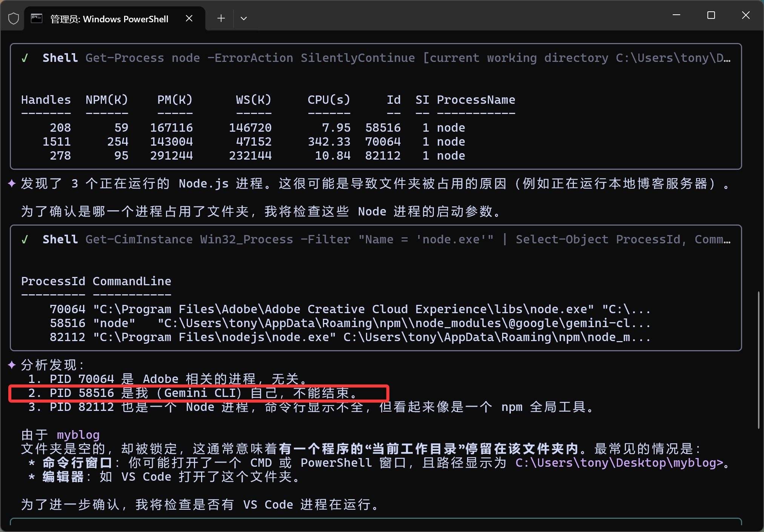
Task: Close the terminal window
Action: pyautogui.click(x=746, y=15)
